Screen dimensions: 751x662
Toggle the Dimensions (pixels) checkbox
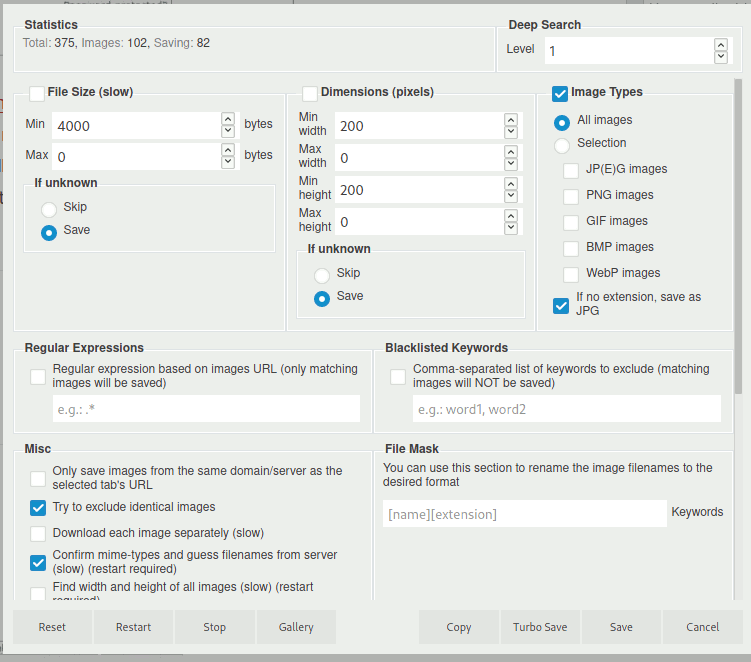pyautogui.click(x=310, y=93)
